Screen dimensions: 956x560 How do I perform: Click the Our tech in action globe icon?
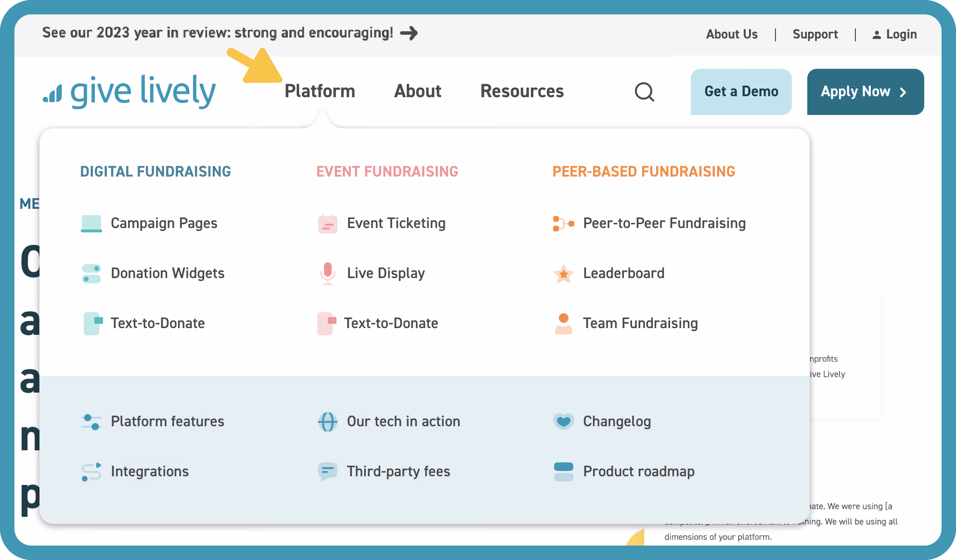click(328, 422)
